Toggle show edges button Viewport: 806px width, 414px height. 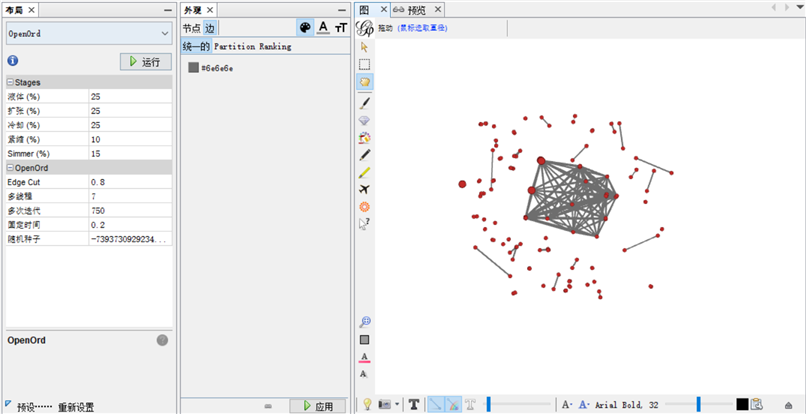pos(436,404)
